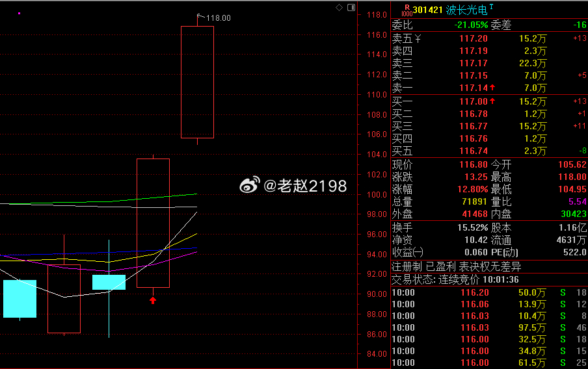Select the leftmost cyan candlestick
The height and width of the screenshot is (369, 588).
20,299
